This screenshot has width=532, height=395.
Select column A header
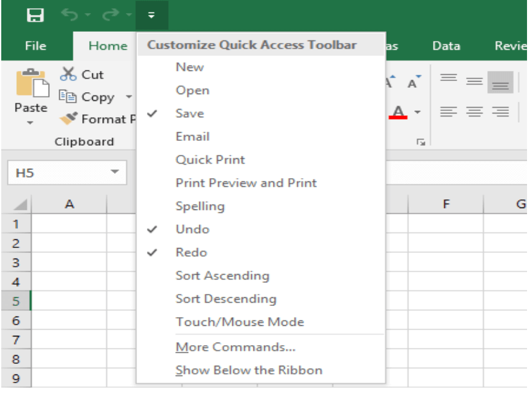69,204
